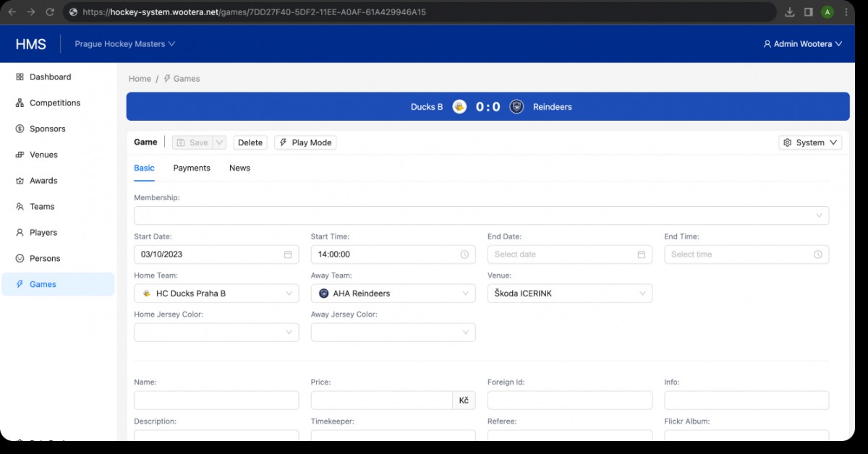Open the System settings dropdown

click(810, 142)
